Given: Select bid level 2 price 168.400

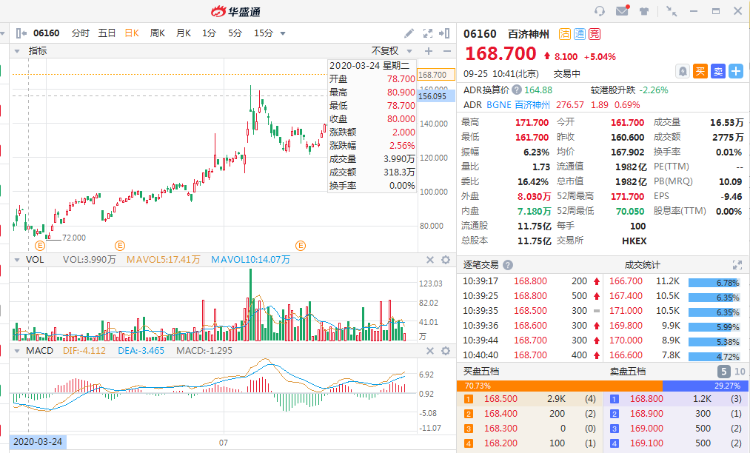Looking at the screenshot, I should click(501, 413).
